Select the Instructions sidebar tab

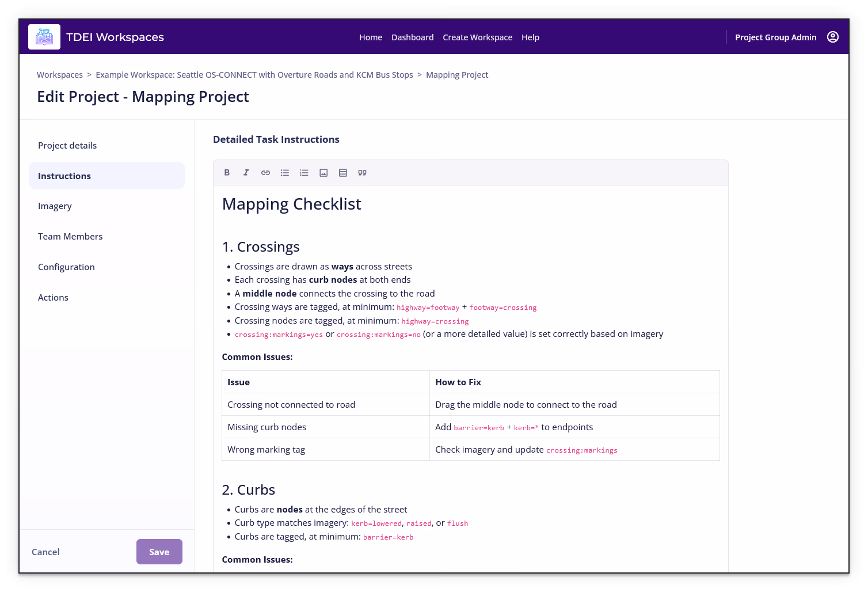tap(106, 176)
